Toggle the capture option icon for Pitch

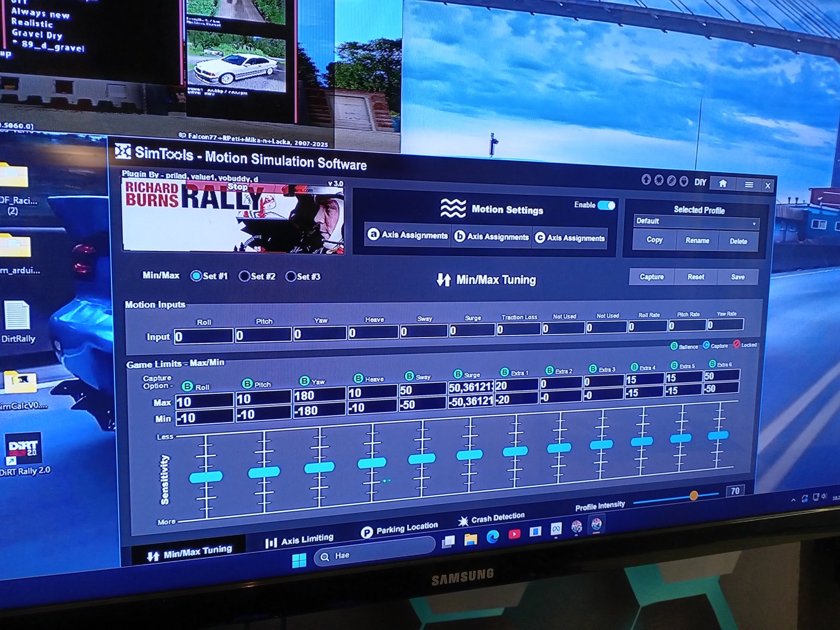(247, 384)
